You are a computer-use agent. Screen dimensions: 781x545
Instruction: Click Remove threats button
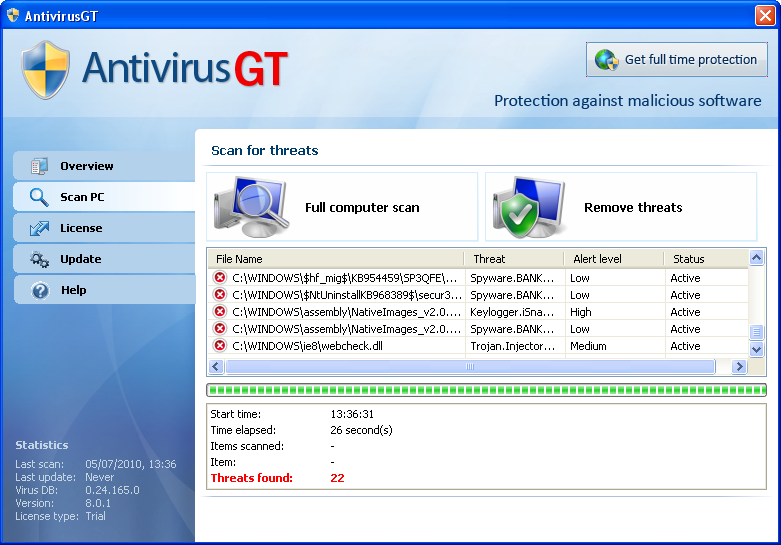point(621,207)
